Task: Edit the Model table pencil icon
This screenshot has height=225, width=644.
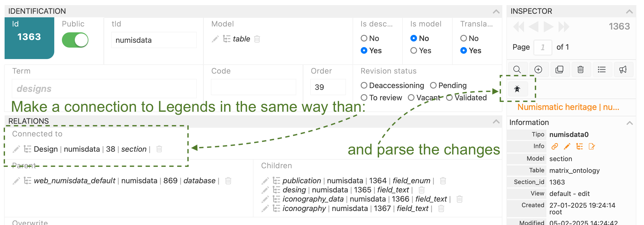Action: pyautogui.click(x=215, y=39)
